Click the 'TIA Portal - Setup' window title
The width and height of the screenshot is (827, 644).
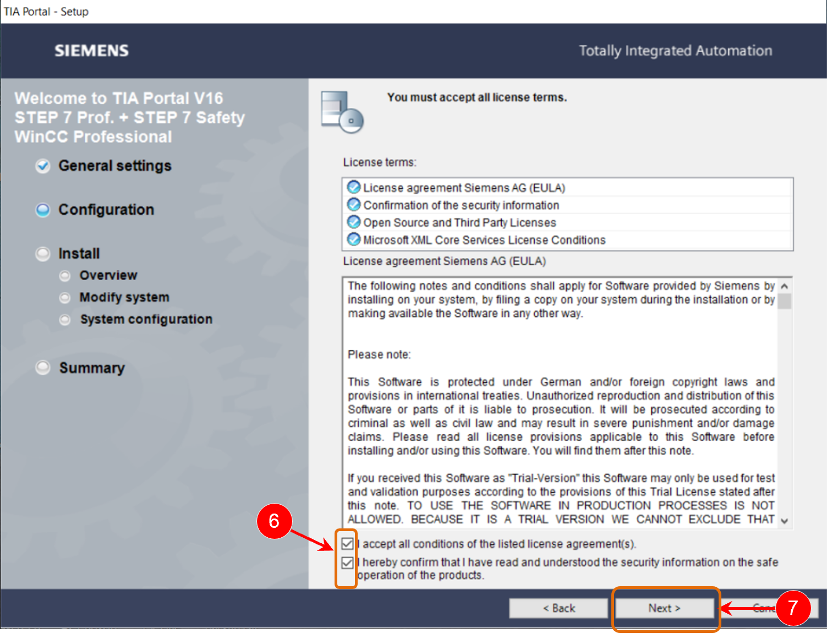point(46,12)
